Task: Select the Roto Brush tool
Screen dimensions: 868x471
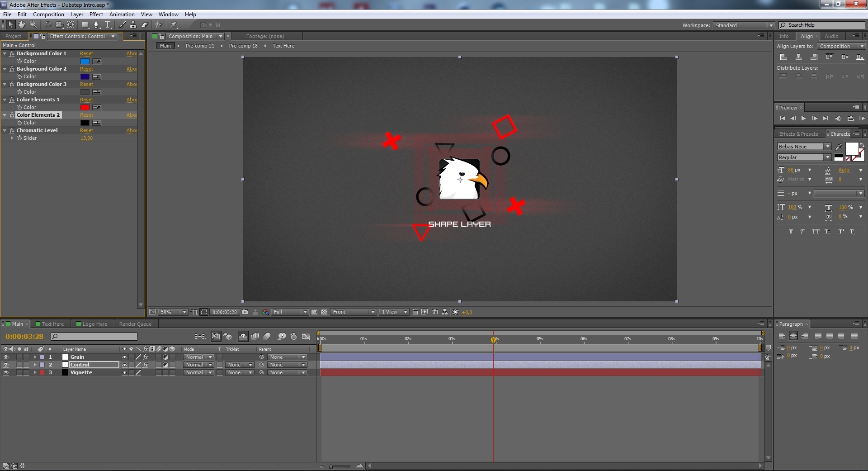Action: point(159,25)
